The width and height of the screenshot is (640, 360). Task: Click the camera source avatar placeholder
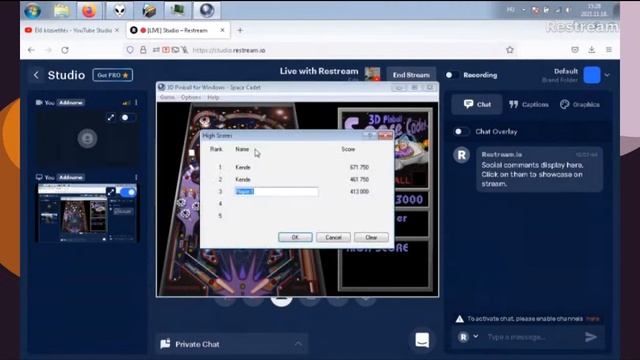coord(87,138)
